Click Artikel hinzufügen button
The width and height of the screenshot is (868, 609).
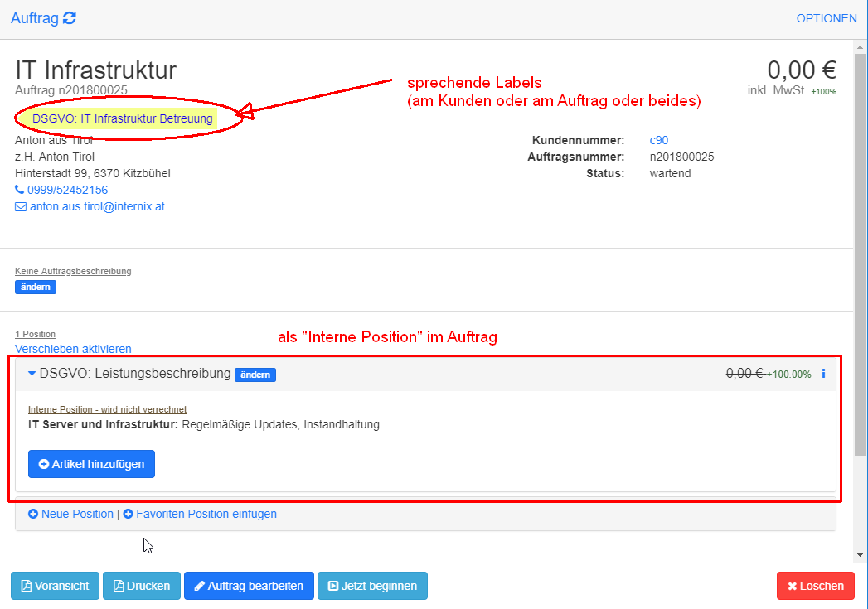(91, 464)
